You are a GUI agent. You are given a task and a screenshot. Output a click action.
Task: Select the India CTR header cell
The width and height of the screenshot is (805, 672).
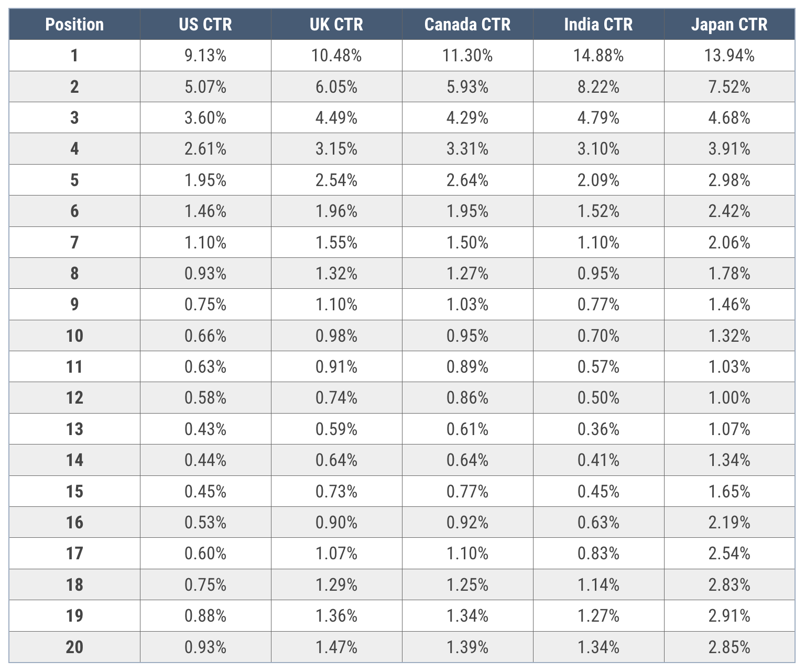pos(599,25)
